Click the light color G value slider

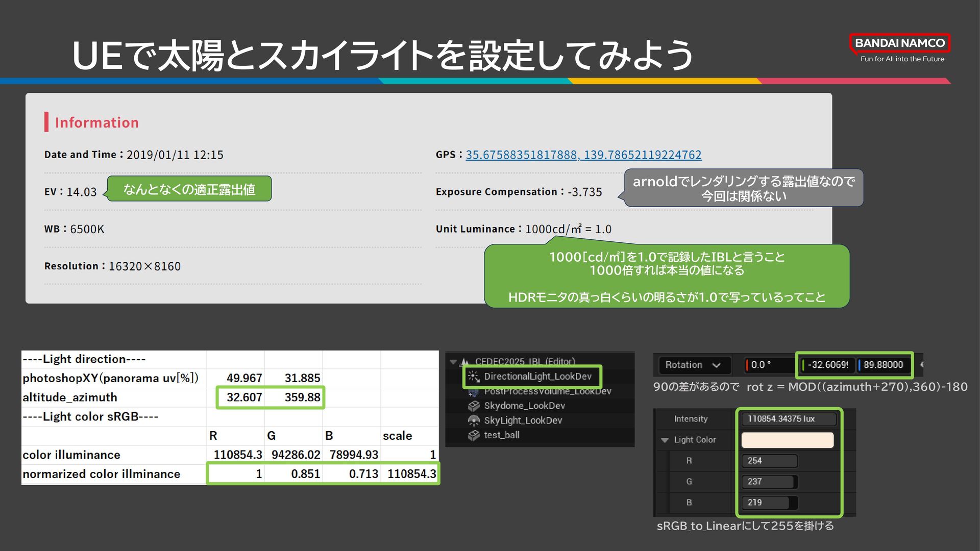click(x=769, y=482)
